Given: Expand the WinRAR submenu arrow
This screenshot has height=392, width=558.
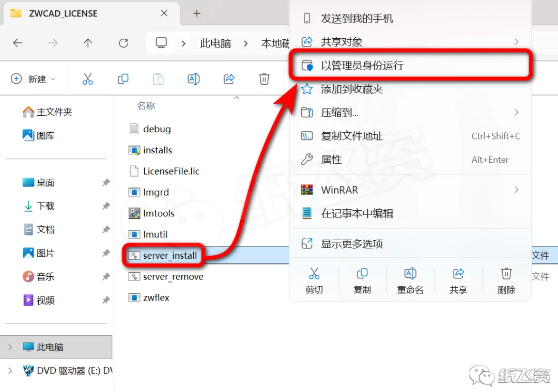Looking at the screenshot, I should point(516,190).
